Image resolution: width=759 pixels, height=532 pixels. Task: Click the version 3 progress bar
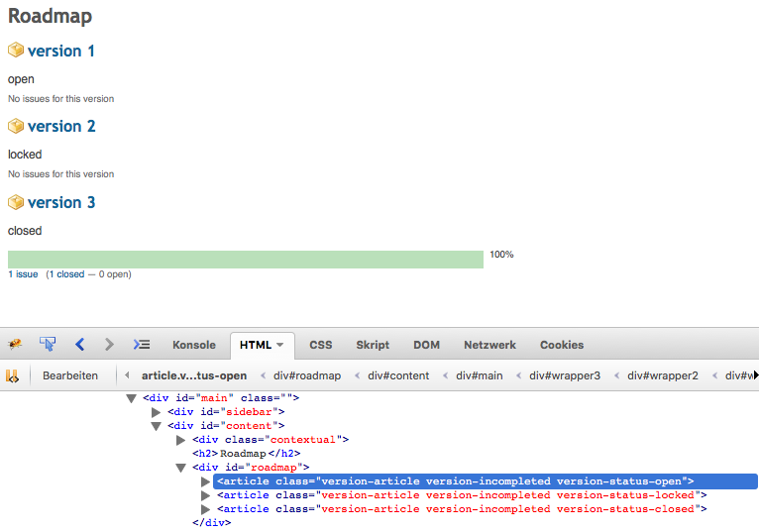coord(246,260)
